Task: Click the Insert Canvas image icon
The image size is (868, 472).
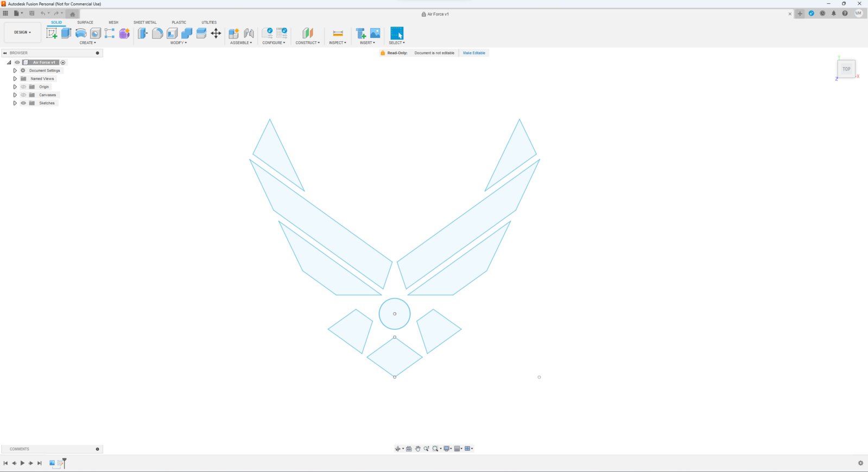Action: coord(375,33)
